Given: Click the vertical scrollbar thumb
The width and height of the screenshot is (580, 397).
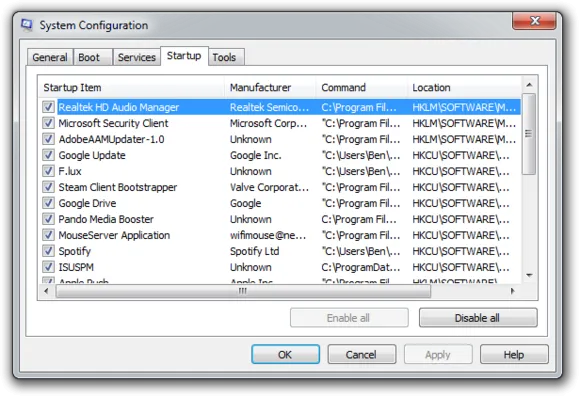Looking at the screenshot, I should click(529, 134).
